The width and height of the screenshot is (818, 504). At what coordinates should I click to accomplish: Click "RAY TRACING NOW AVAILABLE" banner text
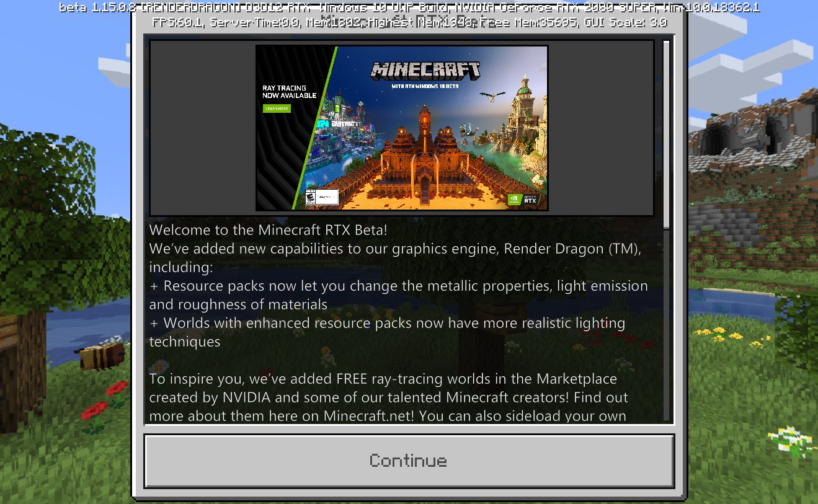tap(289, 92)
